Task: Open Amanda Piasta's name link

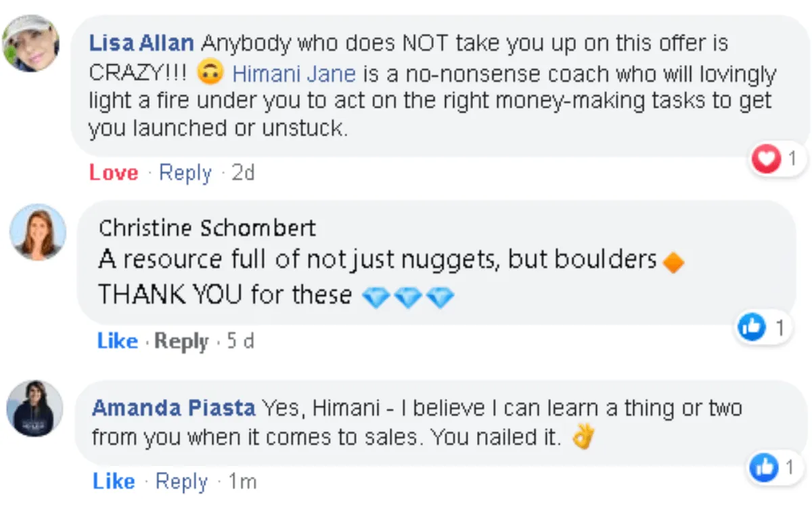Action: point(173,408)
